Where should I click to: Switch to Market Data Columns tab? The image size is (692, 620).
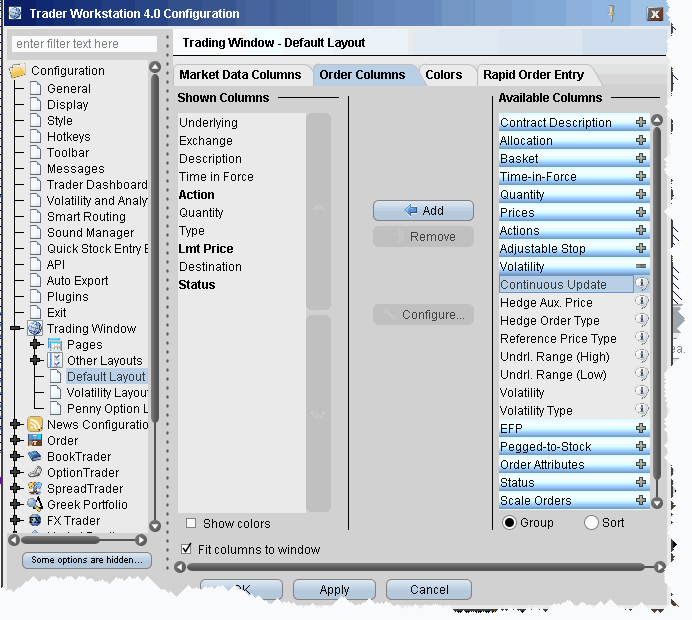coord(240,75)
